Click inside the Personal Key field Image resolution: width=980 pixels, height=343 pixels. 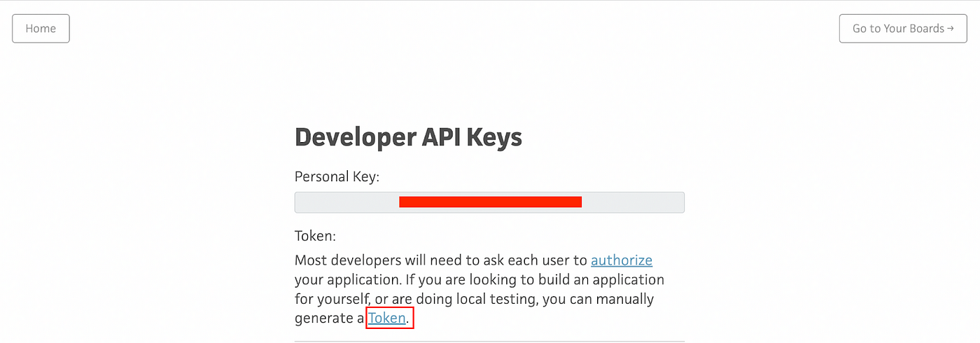coord(489,202)
